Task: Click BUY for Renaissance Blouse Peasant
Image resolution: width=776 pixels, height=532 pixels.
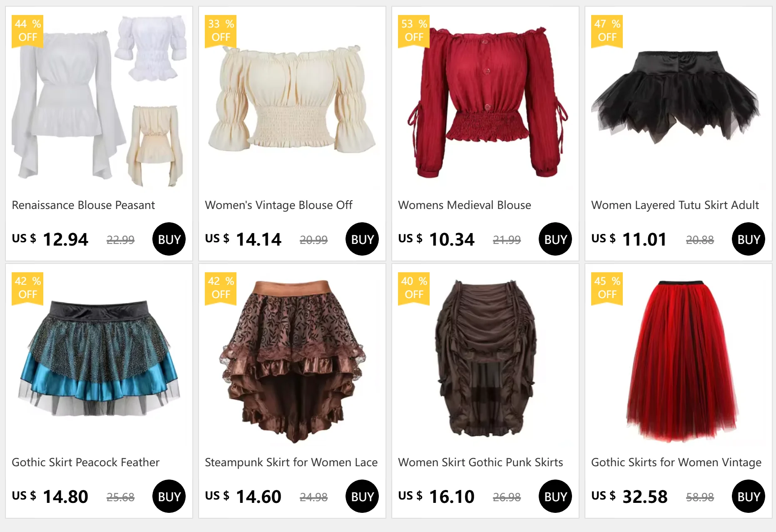Action: point(169,239)
